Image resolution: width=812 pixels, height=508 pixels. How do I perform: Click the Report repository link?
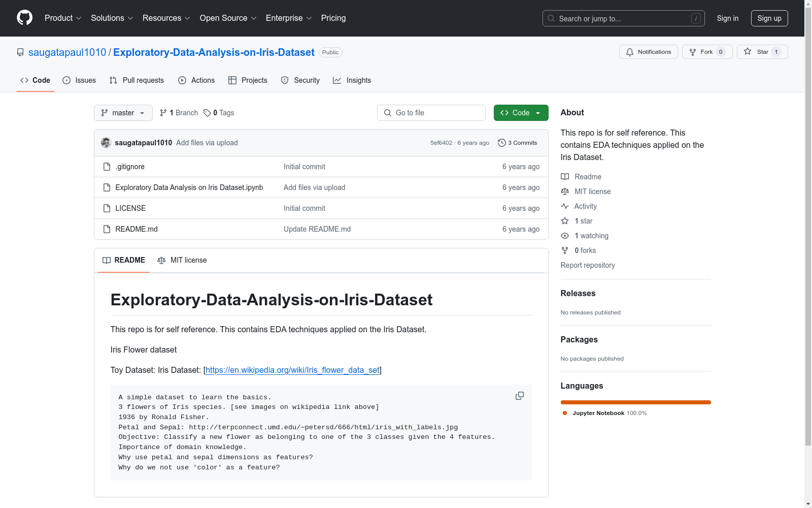point(588,265)
